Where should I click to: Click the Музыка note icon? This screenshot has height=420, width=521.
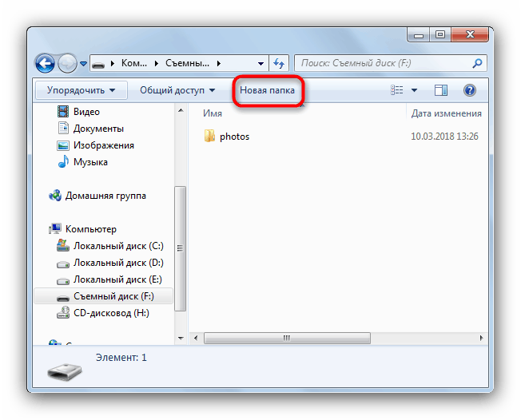click(x=63, y=161)
